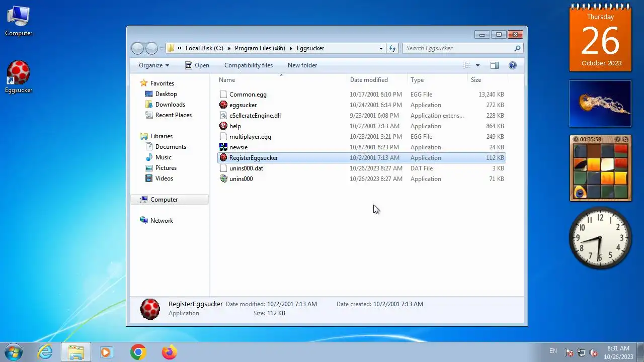
Task: Click the Back navigation arrow
Action: pos(137,48)
